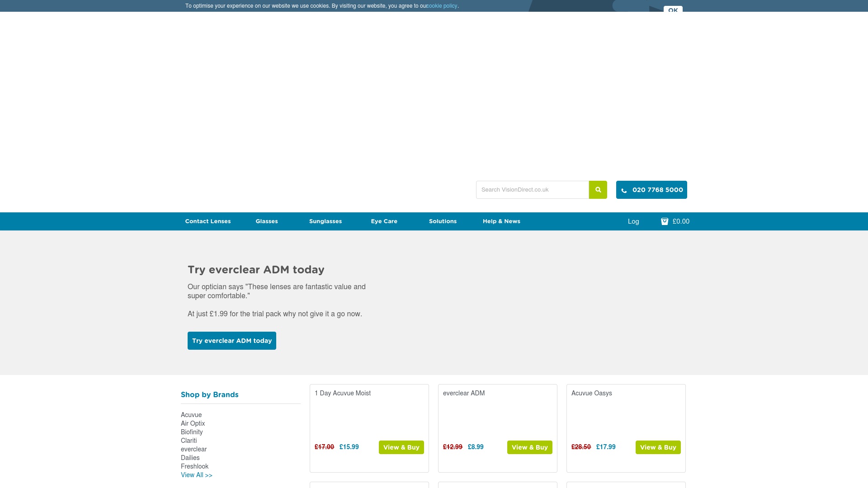Open the Eye Care menu
The width and height of the screenshot is (868, 488).
click(x=384, y=221)
